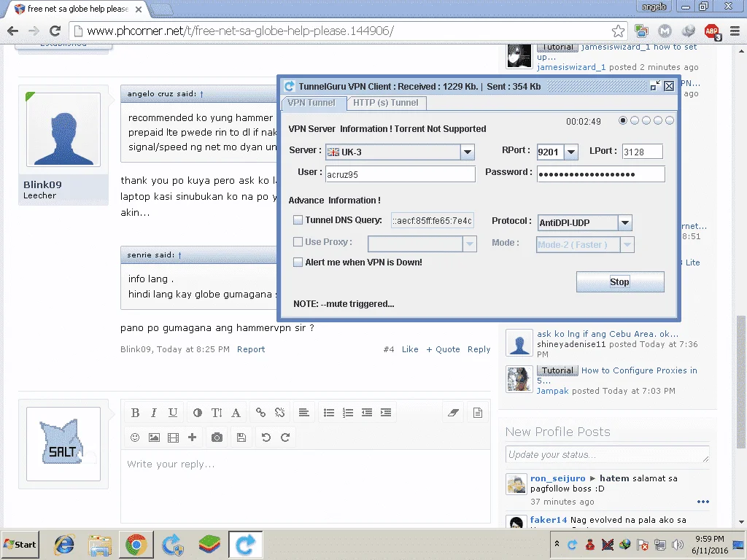747x560 pixels.
Task: Expand the Use Proxy combo box
Action: [469, 244]
